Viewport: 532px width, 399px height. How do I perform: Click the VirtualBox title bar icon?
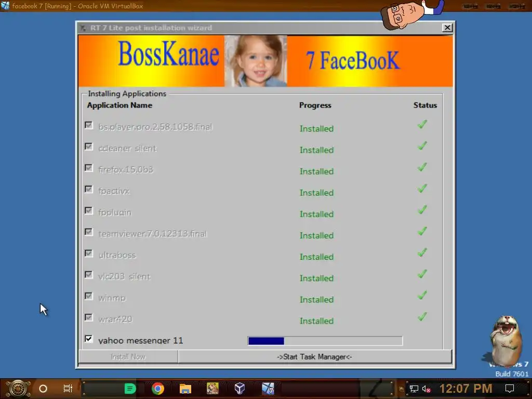coord(5,6)
